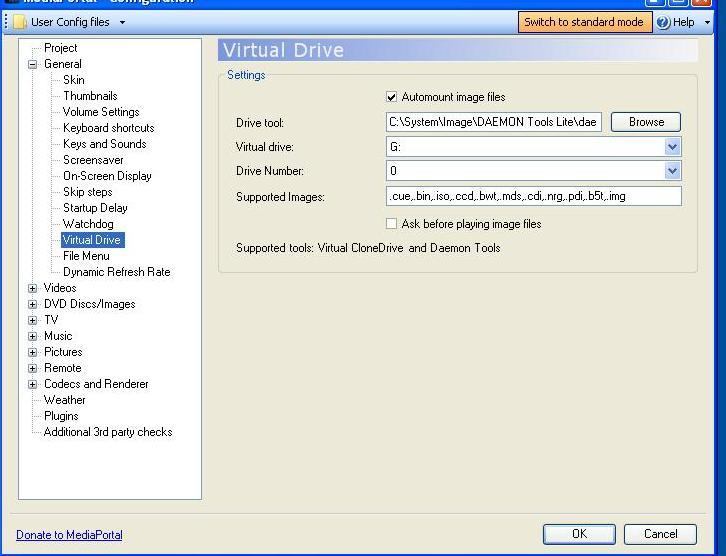Open Additional 3rd party checks
This screenshot has height=556, width=726.
[108, 432]
